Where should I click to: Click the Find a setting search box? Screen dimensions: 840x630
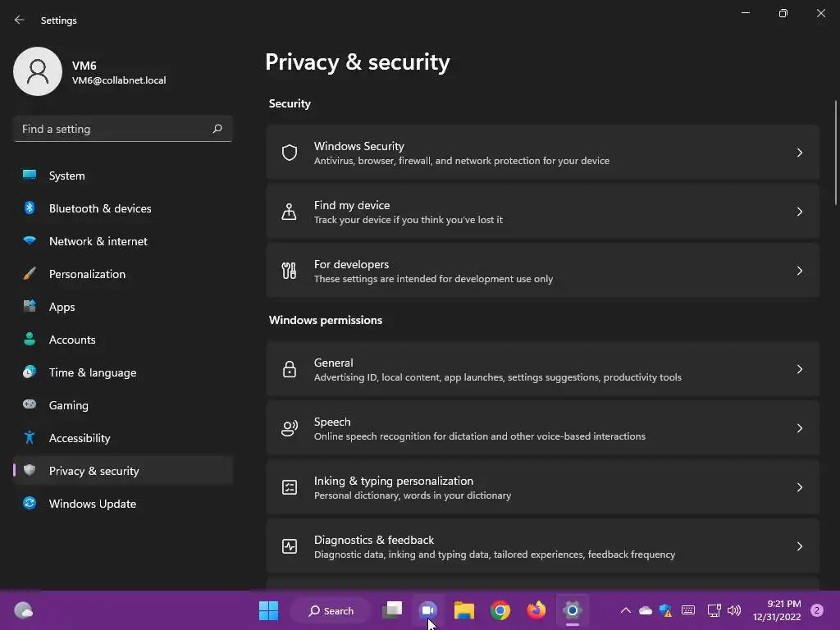123,129
